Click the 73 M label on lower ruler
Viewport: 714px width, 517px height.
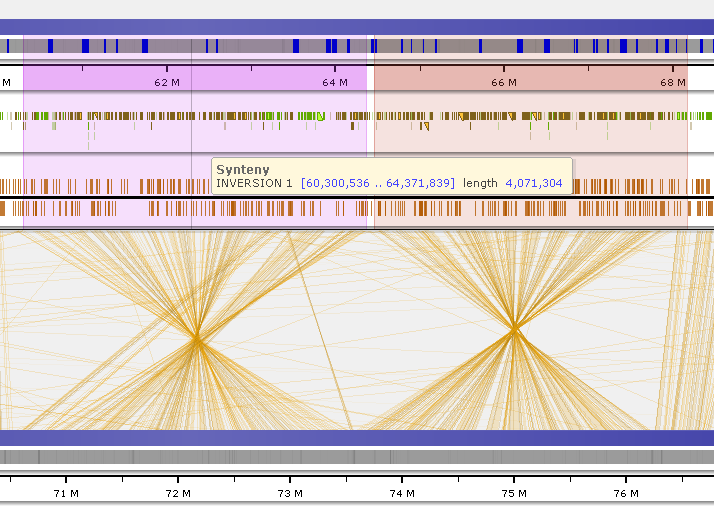(290, 493)
